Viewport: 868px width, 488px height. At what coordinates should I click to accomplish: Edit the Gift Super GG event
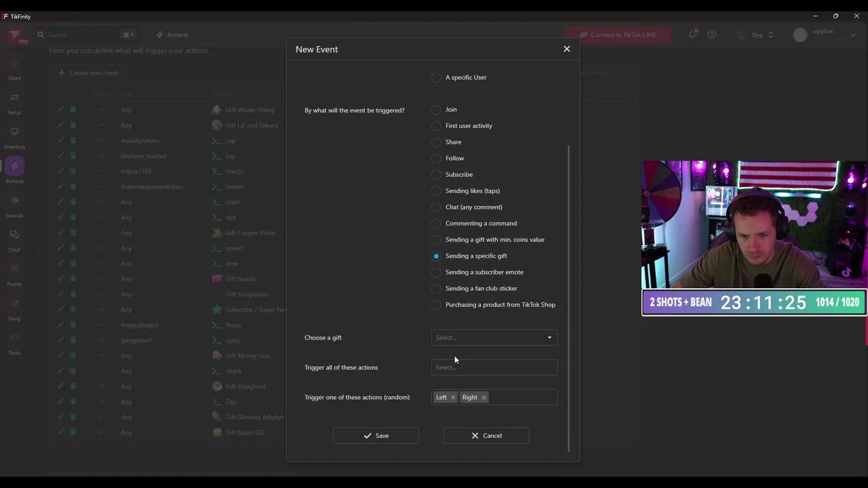[x=60, y=432]
